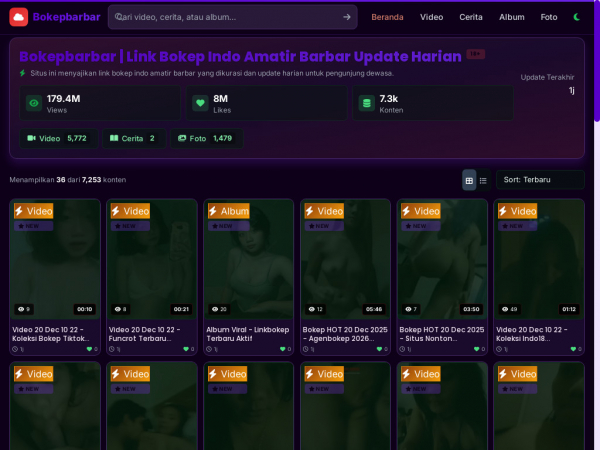Filter by the Cerita 2 chip

pyautogui.click(x=134, y=138)
